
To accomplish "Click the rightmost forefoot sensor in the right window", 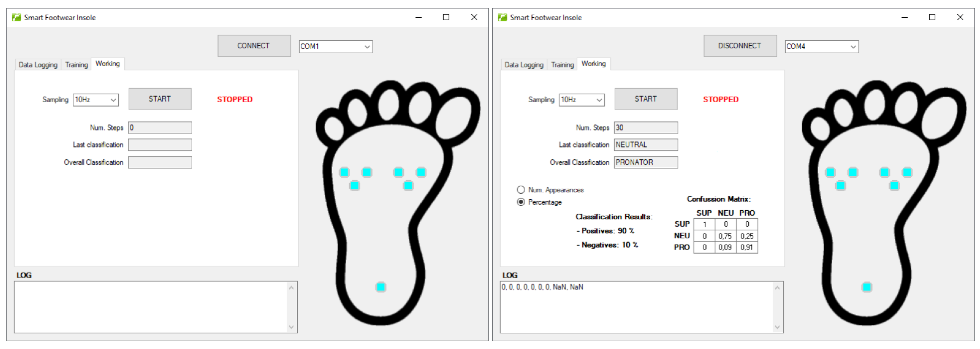I will tap(907, 172).
